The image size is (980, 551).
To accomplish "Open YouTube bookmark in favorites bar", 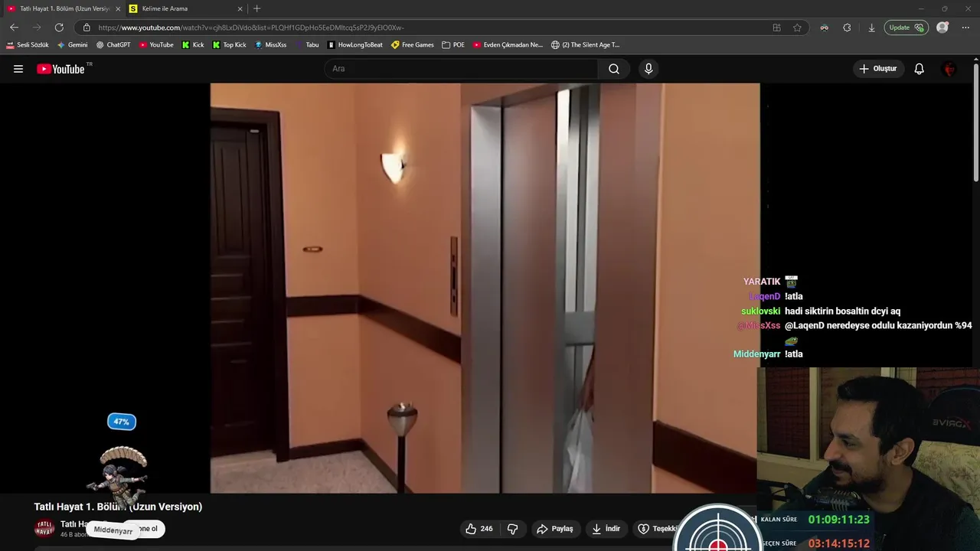I will click(156, 45).
